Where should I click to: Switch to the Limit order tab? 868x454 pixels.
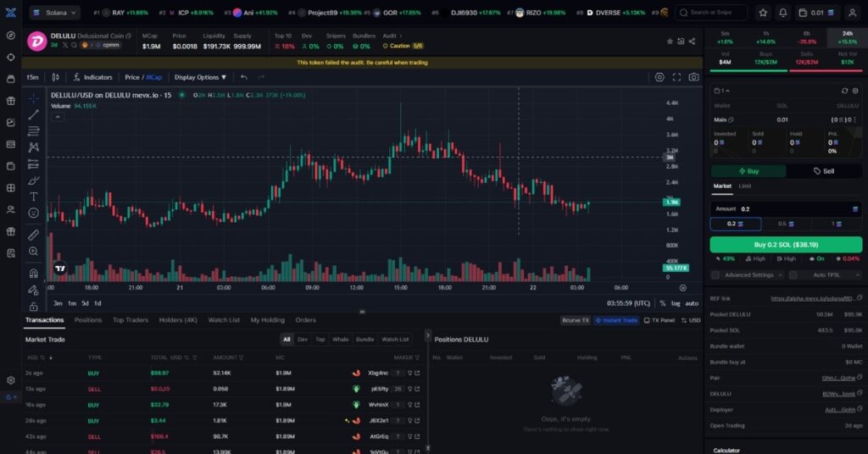[x=744, y=186]
